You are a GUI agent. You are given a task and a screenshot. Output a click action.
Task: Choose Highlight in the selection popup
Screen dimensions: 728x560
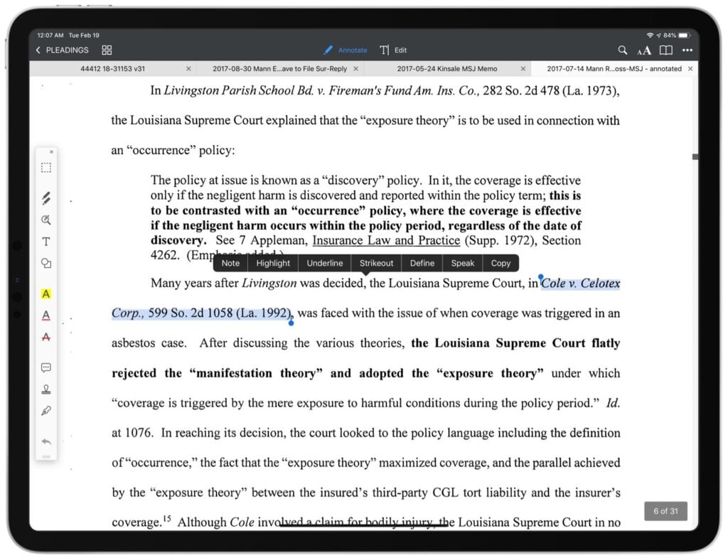click(273, 263)
